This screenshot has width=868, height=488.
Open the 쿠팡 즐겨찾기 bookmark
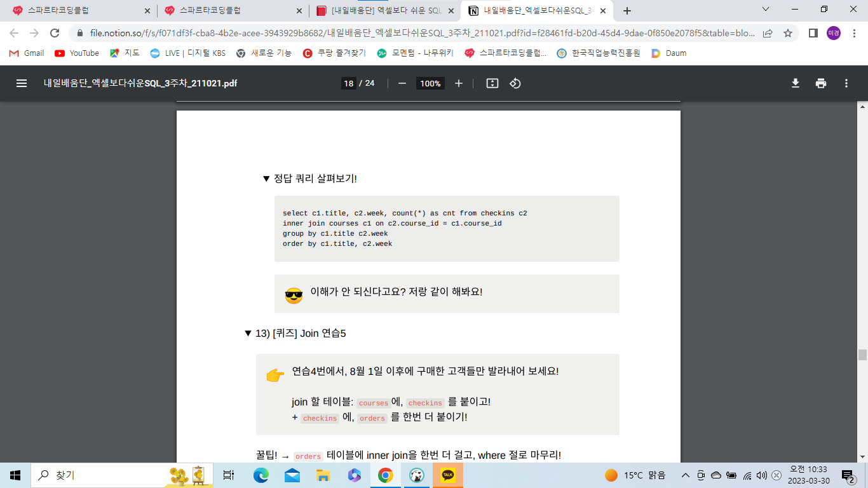[x=334, y=53]
